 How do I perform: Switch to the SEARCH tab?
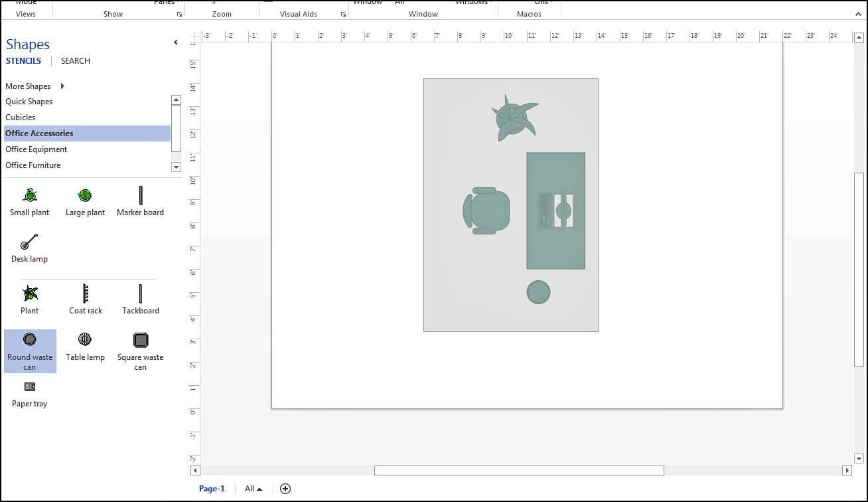76,60
